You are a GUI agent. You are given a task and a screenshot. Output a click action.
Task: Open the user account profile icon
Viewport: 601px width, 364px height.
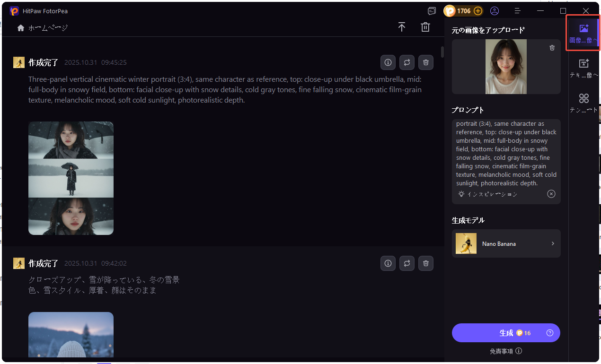[495, 11]
